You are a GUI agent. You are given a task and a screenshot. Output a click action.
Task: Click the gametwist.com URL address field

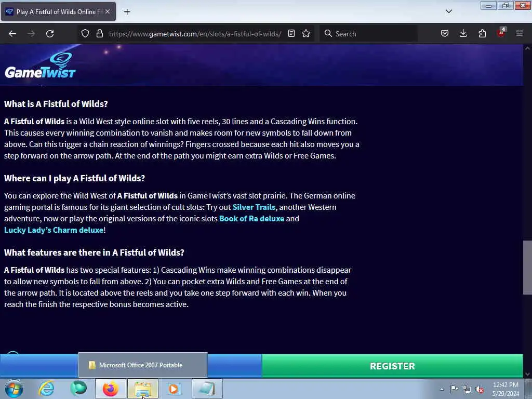(195, 34)
